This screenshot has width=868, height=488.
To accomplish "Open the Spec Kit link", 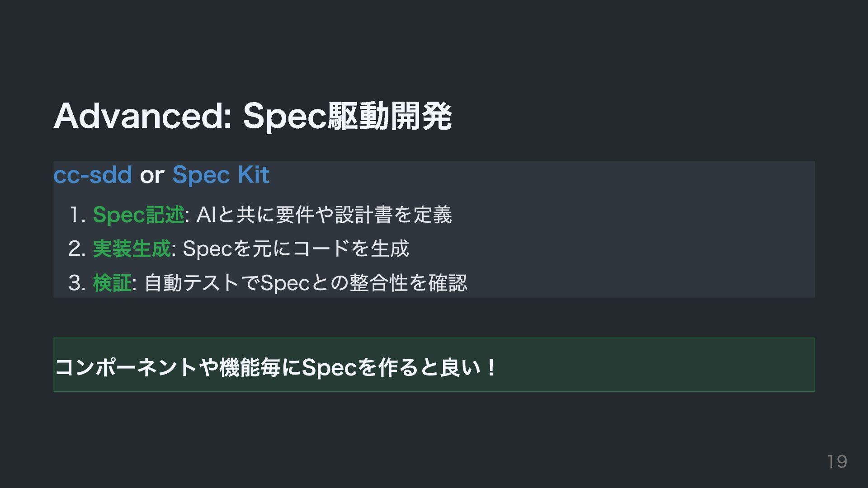I will pyautogui.click(x=221, y=175).
